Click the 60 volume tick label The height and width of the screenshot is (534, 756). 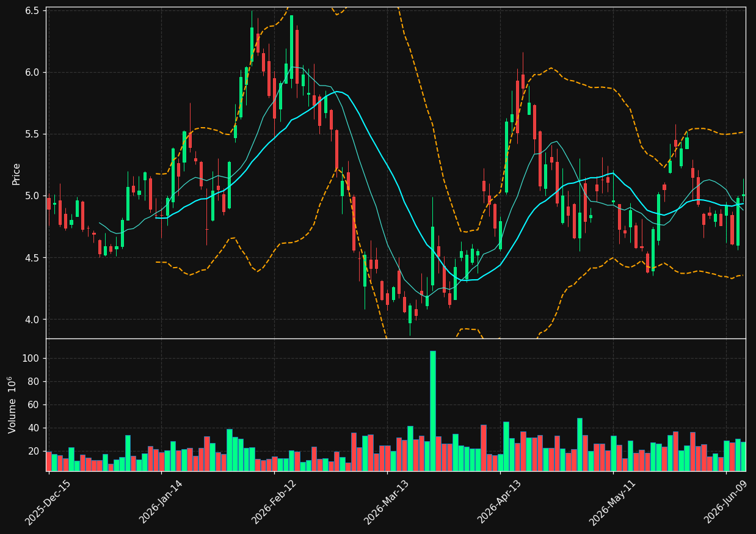(34, 404)
